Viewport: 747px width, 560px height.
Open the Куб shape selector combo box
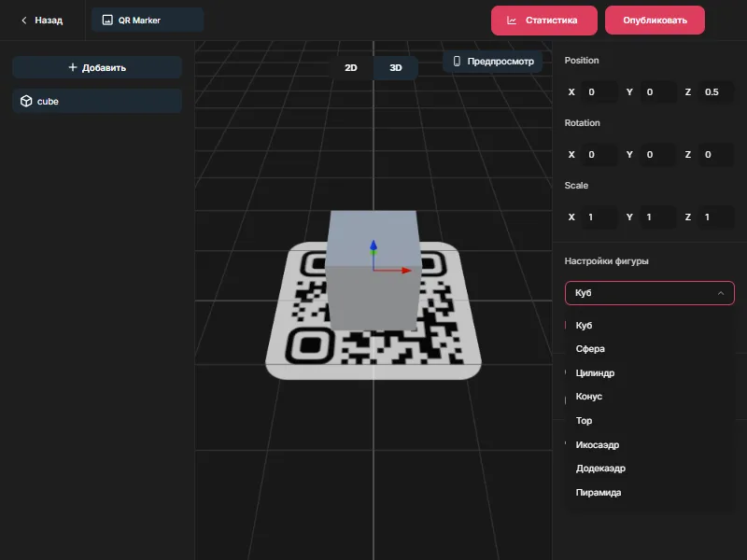tap(649, 293)
